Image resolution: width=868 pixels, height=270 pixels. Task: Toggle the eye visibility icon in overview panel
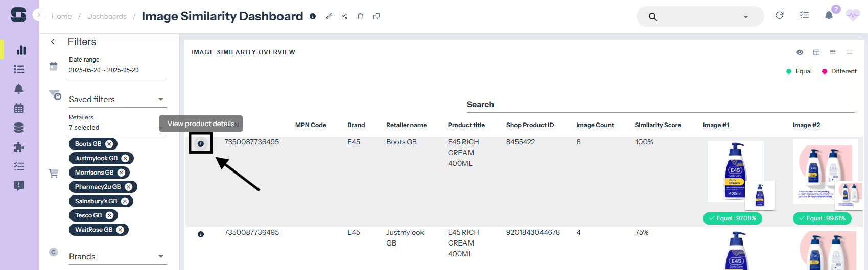[800, 52]
